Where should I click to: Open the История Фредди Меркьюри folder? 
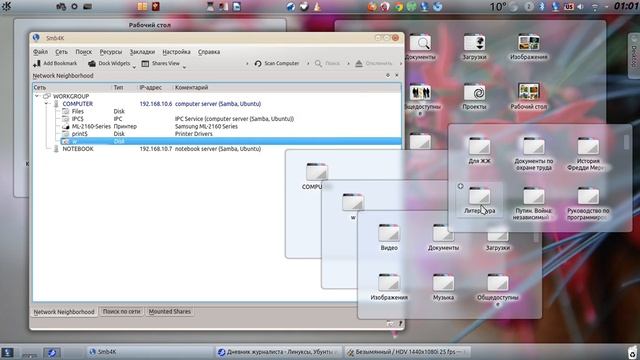(x=588, y=153)
